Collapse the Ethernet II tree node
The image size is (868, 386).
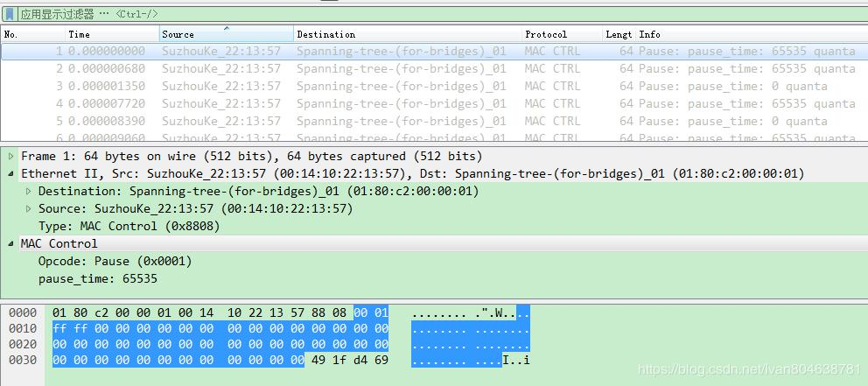click(x=11, y=174)
